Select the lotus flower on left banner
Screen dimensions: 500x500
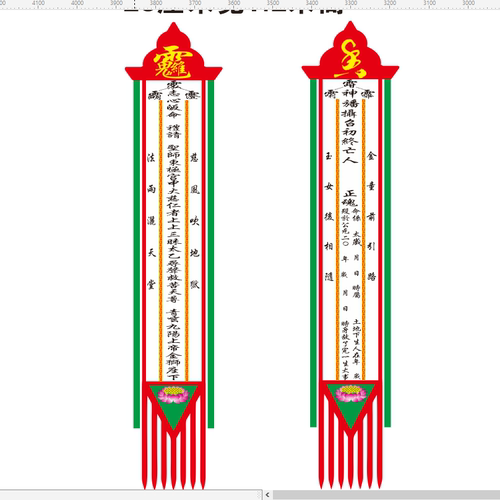point(173,394)
